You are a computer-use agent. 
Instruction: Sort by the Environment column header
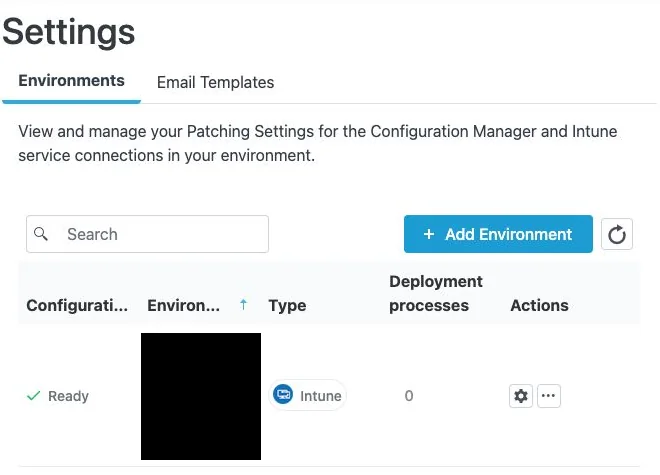coord(184,306)
